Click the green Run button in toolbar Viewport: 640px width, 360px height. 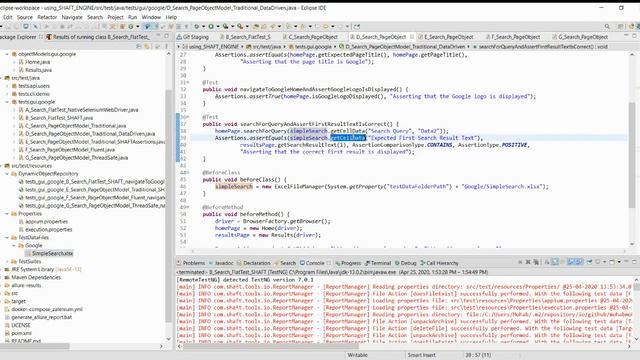pyautogui.click(x=211, y=26)
